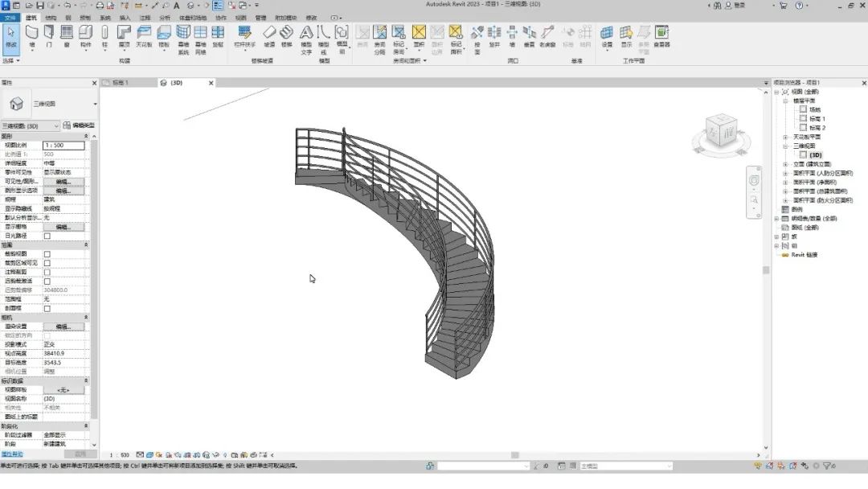This screenshot has width=868, height=489.
Task: Select the Ramp tool
Action: pos(269,36)
